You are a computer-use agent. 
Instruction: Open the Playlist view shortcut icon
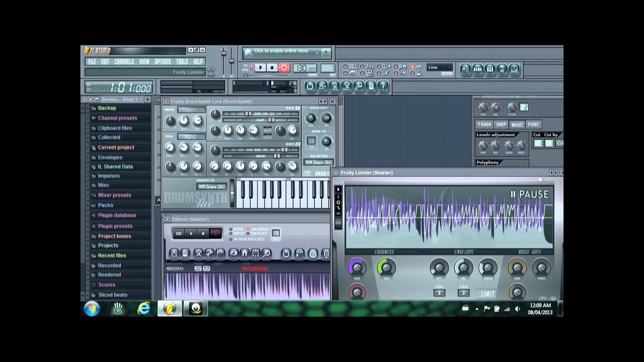[466, 70]
